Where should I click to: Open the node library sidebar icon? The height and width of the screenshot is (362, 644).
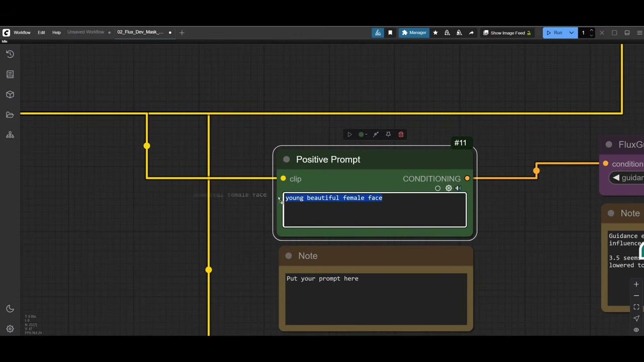(10, 74)
